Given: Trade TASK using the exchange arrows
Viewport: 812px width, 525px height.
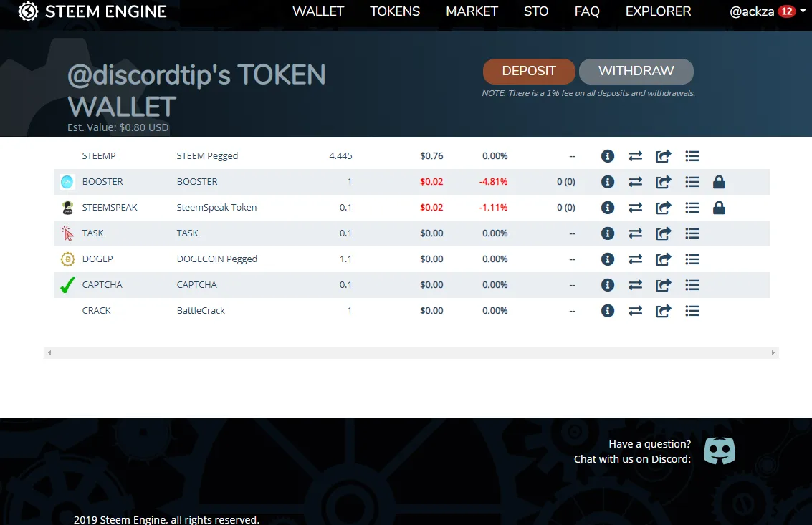Looking at the screenshot, I should [x=636, y=233].
